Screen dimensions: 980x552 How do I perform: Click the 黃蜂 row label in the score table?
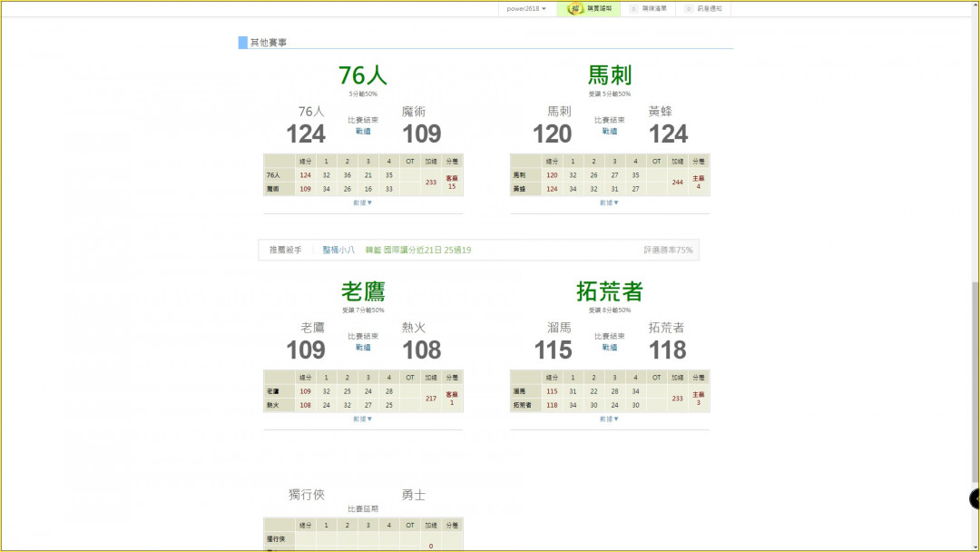(x=519, y=189)
